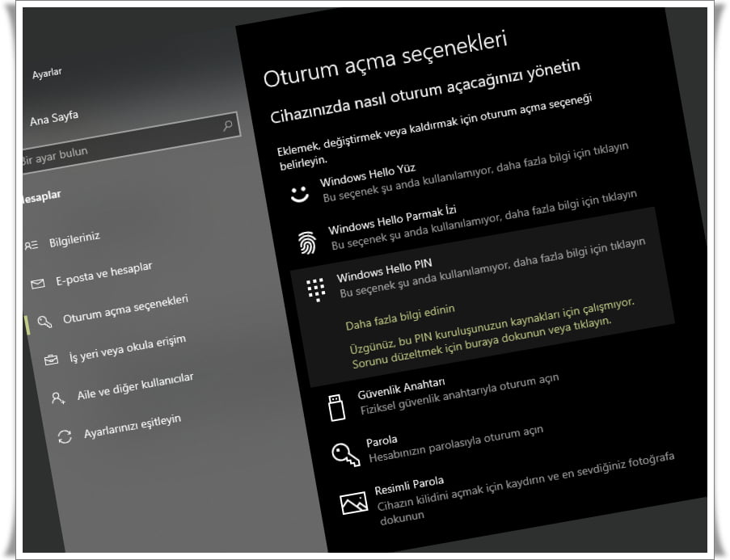Click 'Fiziksel güvenlik anahtarıyla oturum açın' text
Viewport: 730px width, 560px height.
click(459, 394)
